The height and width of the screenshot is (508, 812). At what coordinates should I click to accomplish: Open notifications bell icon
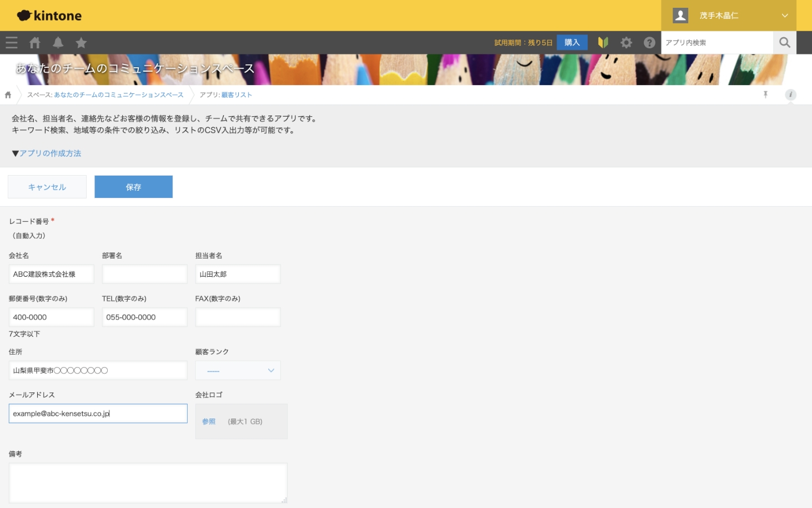[x=58, y=43]
